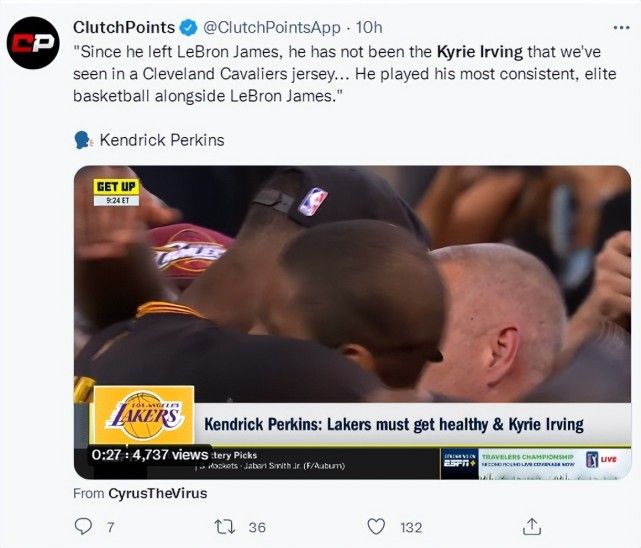The height and width of the screenshot is (548, 641).
Task: Click the reply count 7
Action: click(x=110, y=527)
